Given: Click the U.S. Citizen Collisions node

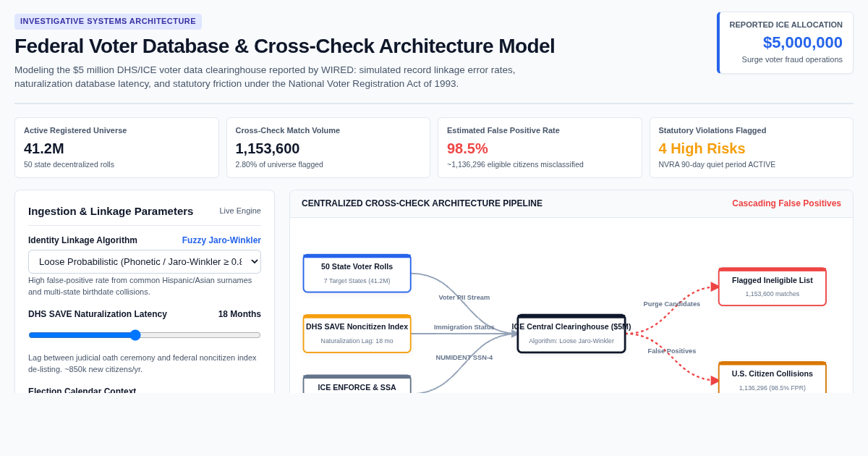Looking at the screenshot, I should tap(773, 377).
